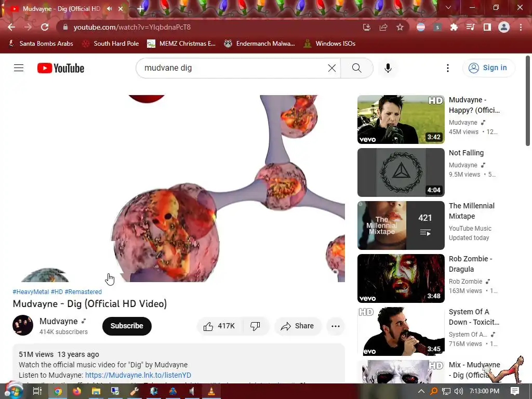Bookmark this tab with the star icon

click(x=400, y=27)
